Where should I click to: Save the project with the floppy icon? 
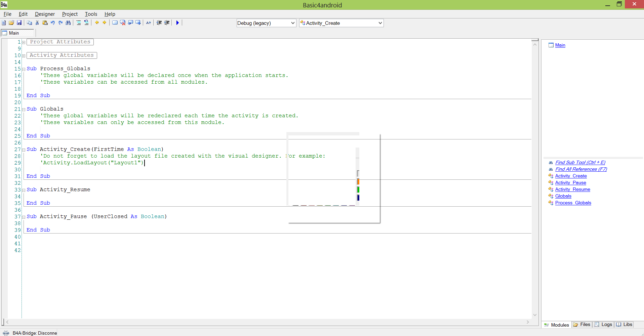[19, 23]
